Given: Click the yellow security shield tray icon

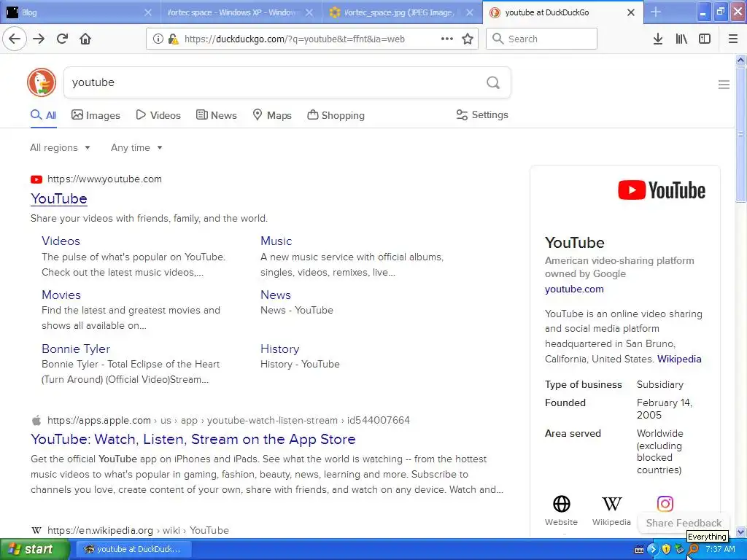Looking at the screenshot, I should click(666, 549).
